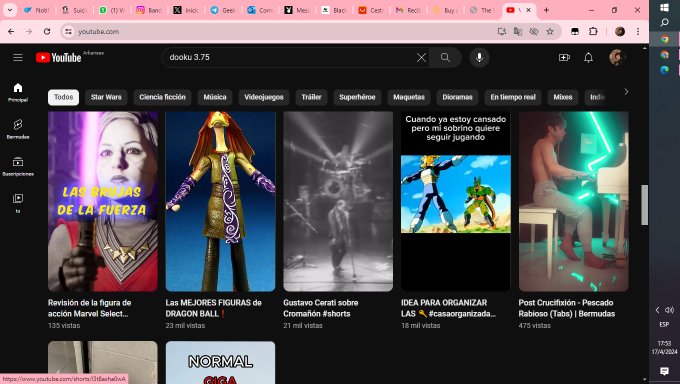Open title 'Post Crucifixión - Pescado Rabioso'

coord(566,308)
